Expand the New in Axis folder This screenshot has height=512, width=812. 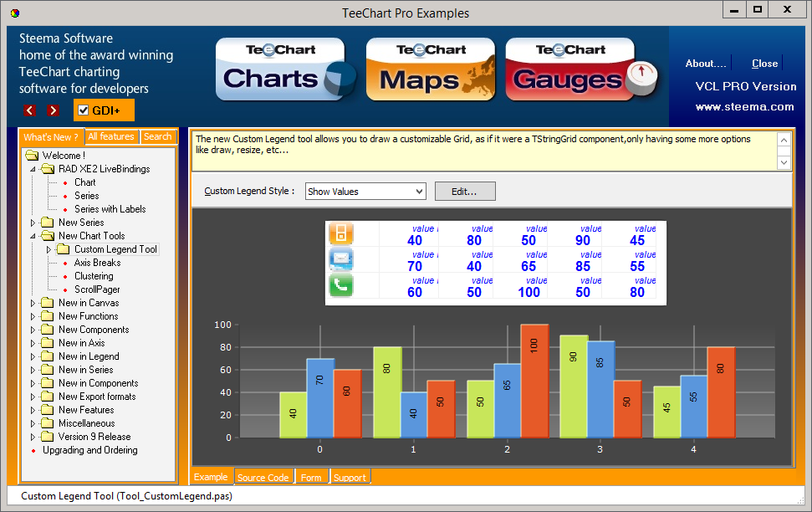(33, 343)
